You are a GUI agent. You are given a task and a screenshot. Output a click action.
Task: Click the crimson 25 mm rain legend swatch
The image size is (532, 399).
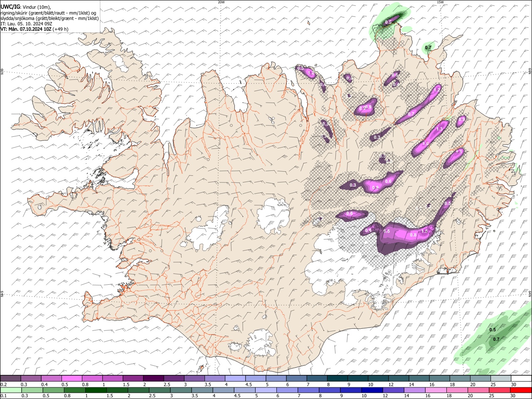click(499, 390)
